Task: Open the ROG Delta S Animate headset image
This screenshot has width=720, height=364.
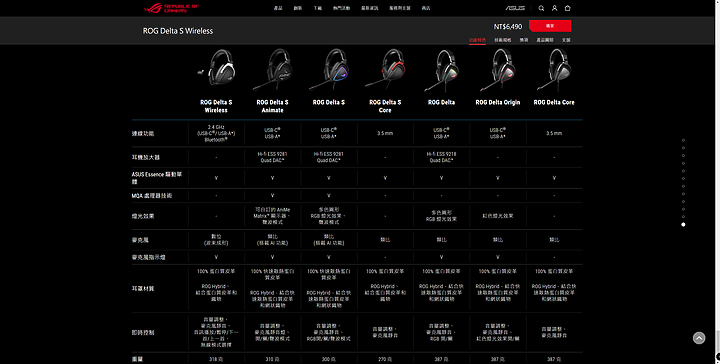Action: 273,69
